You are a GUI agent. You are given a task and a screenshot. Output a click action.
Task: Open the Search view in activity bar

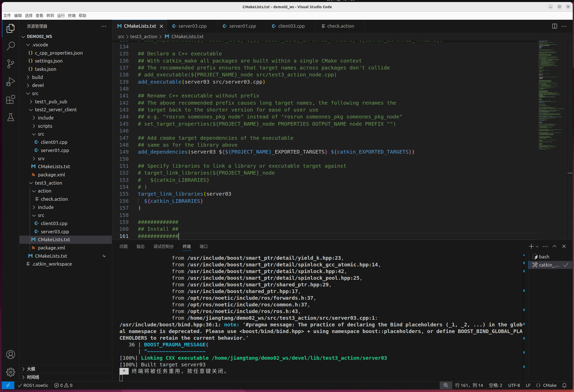coord(11,46)
